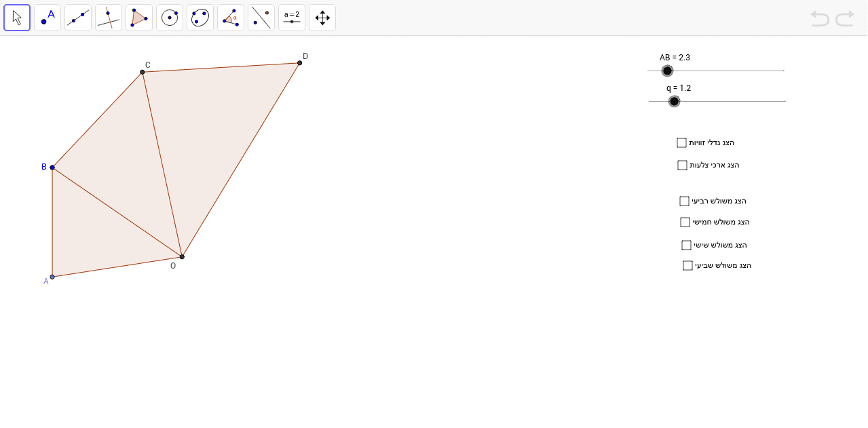Select point O on the figure
The width and height of the screenshot is (868, 428).
(182, 256)
